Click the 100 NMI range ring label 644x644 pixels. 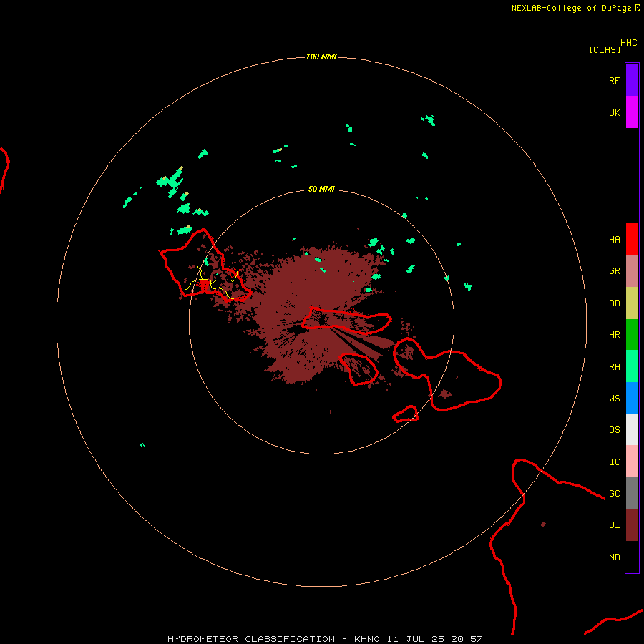[321, 57]
